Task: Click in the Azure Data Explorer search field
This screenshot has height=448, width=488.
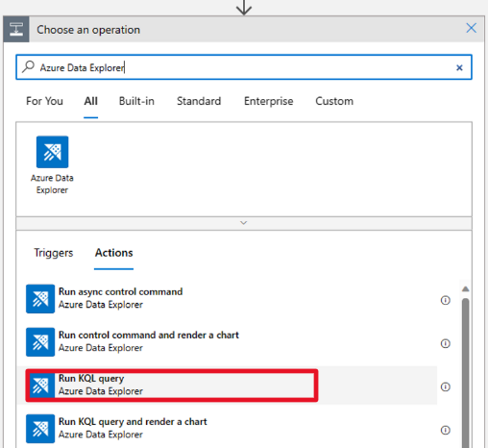Action: [244, 67]
